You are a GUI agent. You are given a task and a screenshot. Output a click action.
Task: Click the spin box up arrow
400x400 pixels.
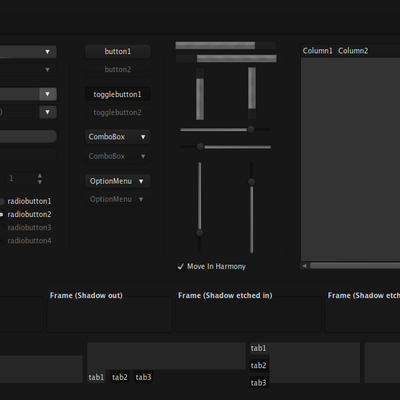40,175
